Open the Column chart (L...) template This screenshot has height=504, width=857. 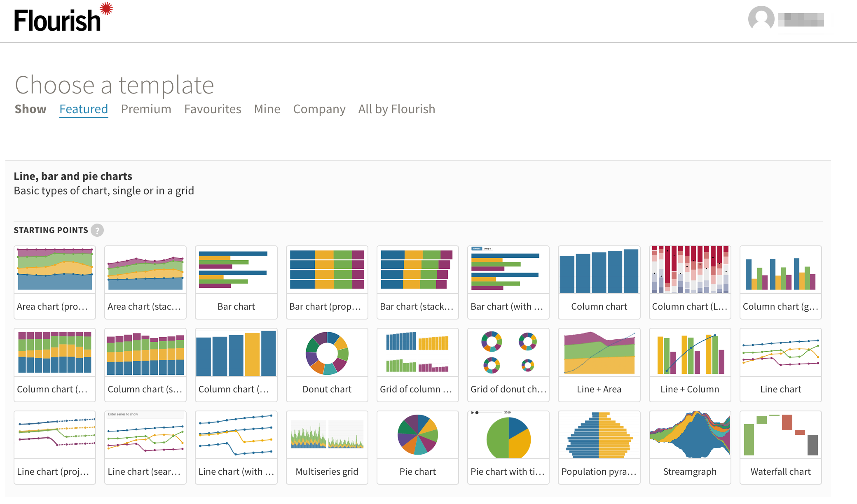[x=690, y=282]
